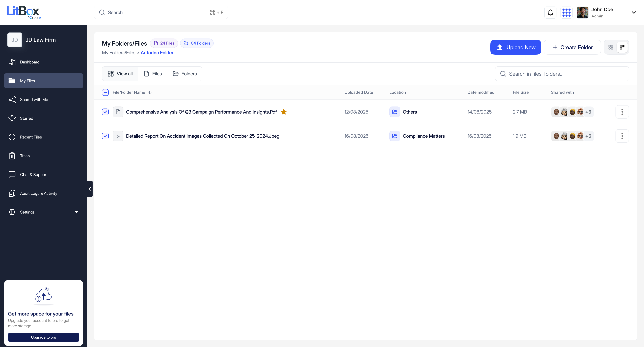644x347 pixels.
Task: Switch to grid view layout
Action: [610, 47]
